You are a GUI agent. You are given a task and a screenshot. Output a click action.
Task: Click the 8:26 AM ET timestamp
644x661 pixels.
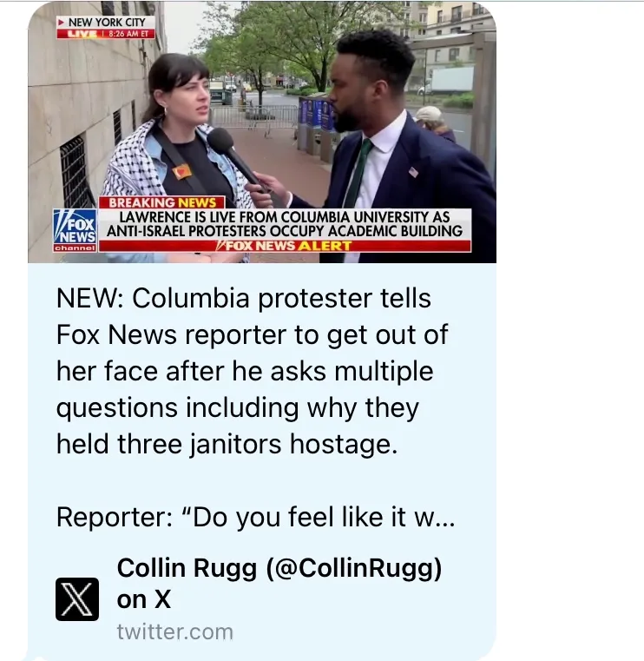tap(128, 34)
